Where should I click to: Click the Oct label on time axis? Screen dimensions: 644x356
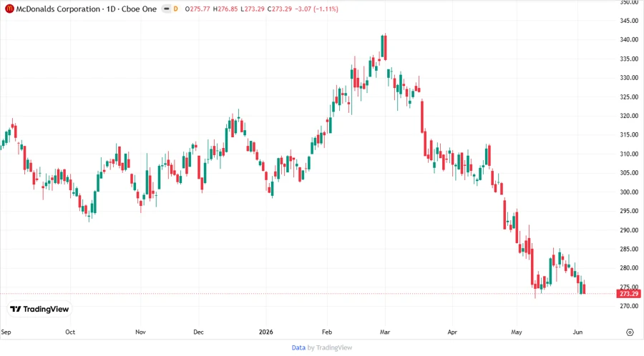pos(70,332)
